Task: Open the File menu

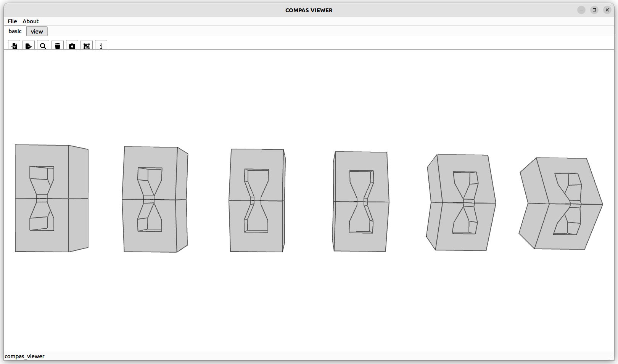Action: pos(12,21)
